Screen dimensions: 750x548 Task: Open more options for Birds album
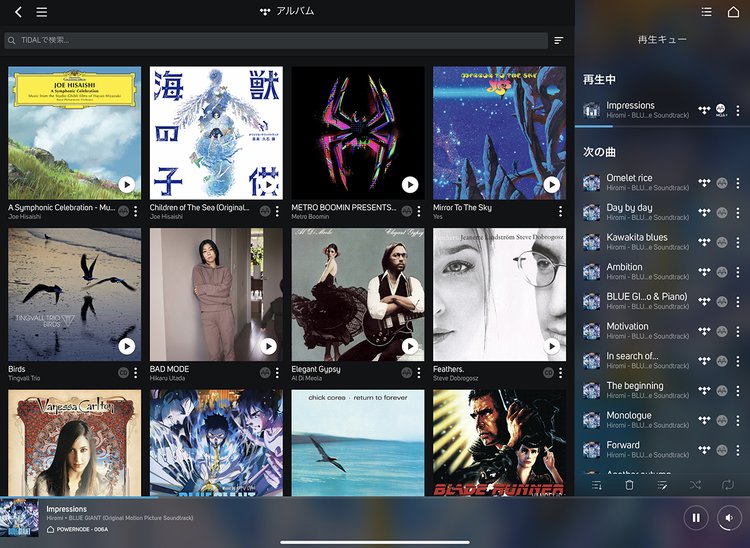tap(136, 373)
